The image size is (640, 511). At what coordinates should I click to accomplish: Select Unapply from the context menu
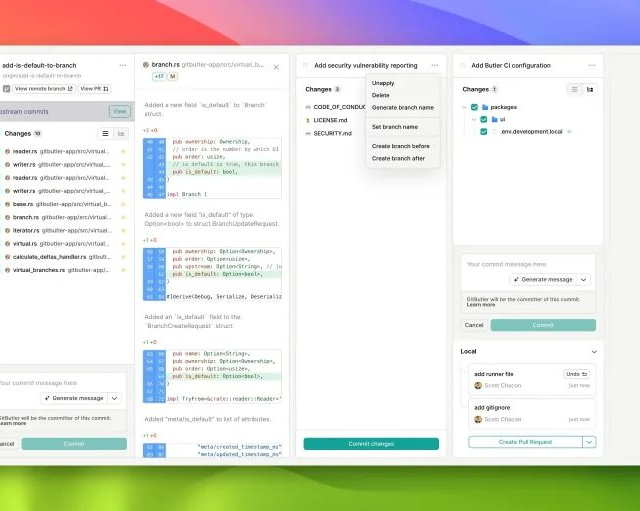pos(383,83)
